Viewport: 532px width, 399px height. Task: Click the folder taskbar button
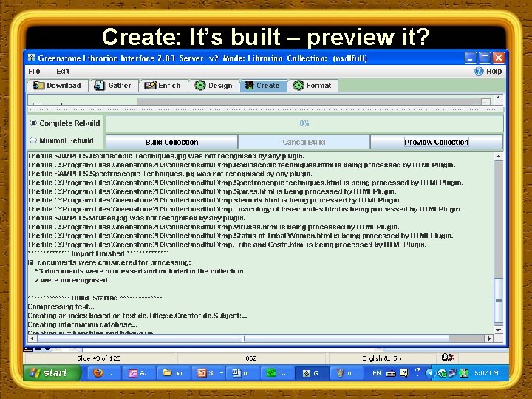172,373
